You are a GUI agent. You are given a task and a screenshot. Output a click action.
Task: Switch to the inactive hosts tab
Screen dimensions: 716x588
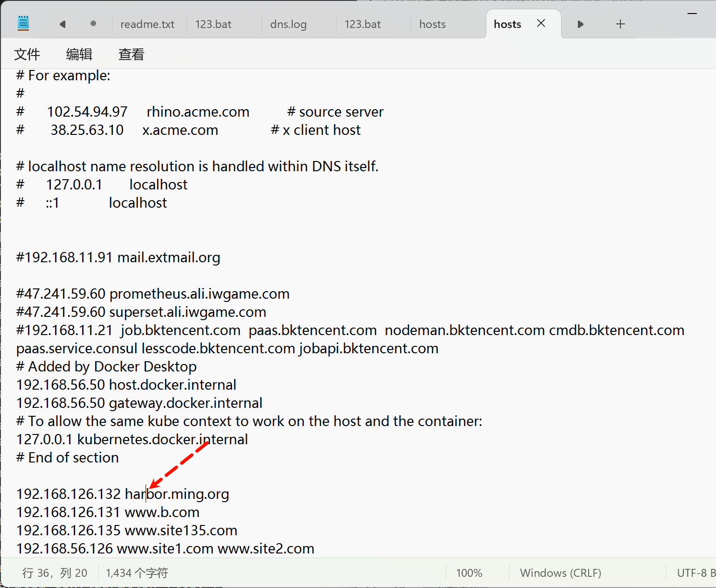pos(432,24)
